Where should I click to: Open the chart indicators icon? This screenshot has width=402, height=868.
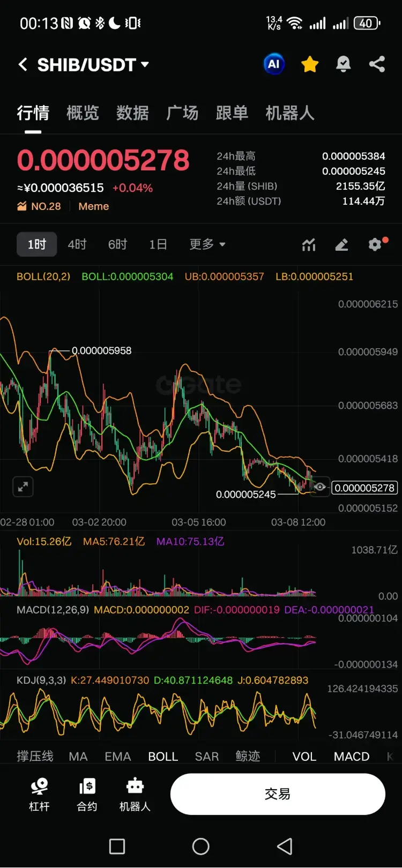[309, 245]
